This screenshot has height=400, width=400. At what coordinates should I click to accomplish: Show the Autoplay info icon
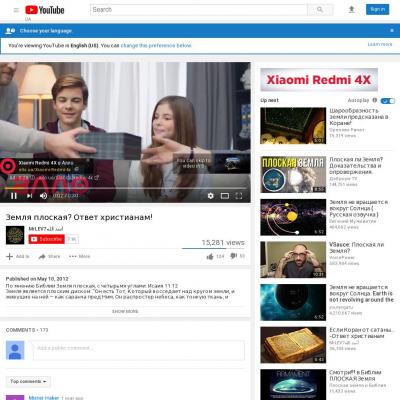click(x=375, y=100)
